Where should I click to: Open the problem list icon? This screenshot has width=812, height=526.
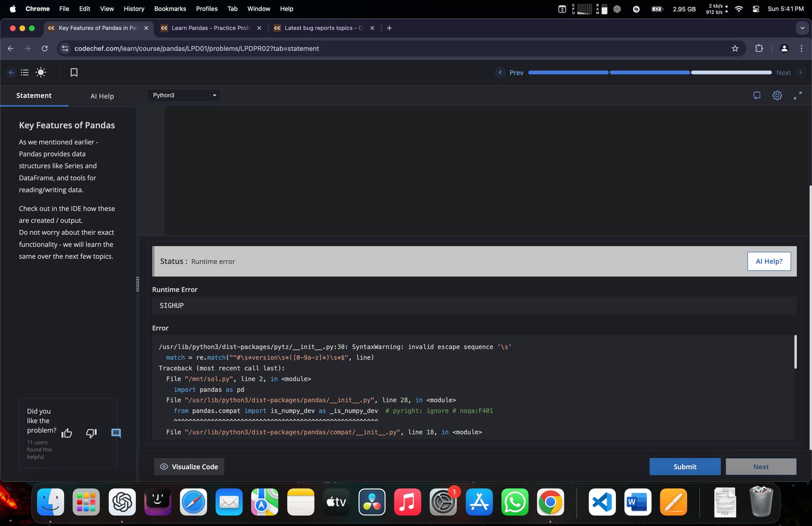click(x=25, y=72)
